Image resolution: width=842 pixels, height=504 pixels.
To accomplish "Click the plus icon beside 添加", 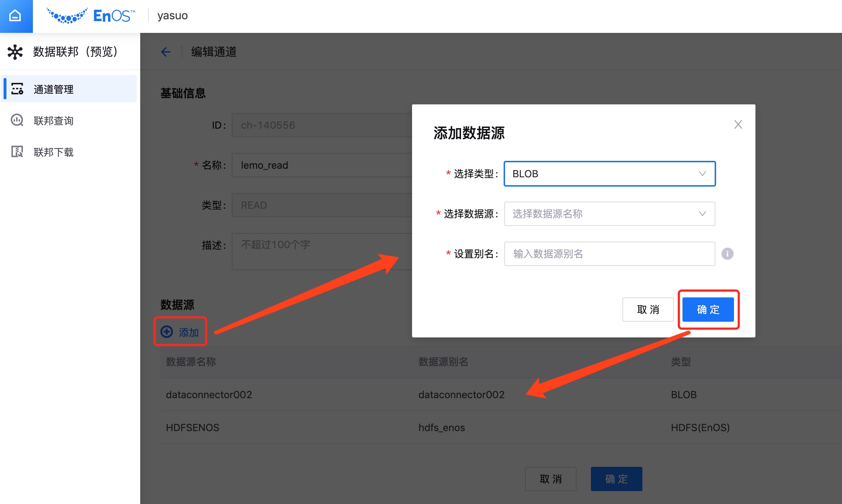I will [167, 332].
